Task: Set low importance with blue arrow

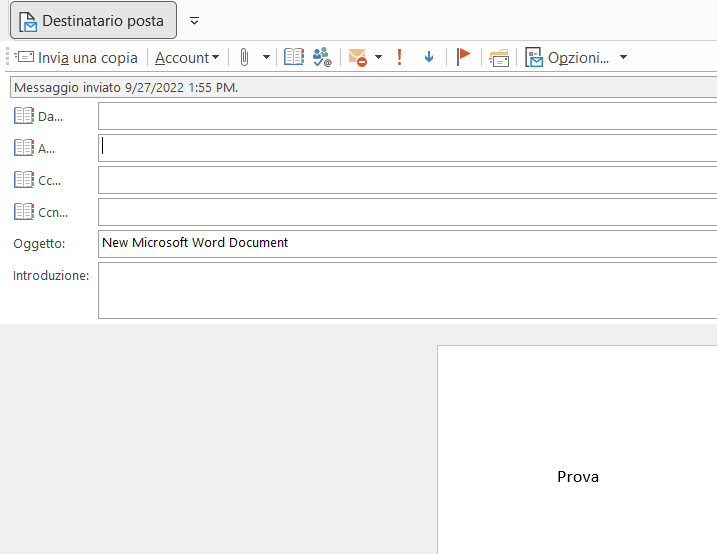Action: (x=429, y=57)
